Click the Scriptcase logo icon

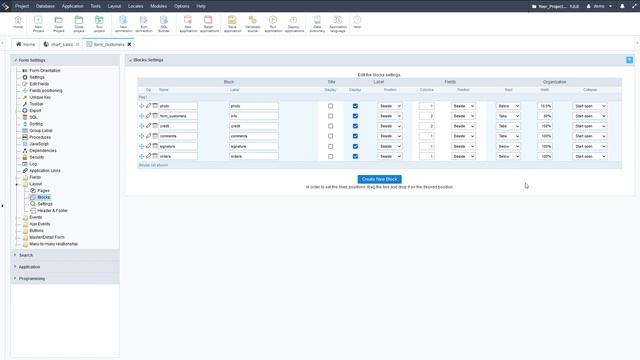click(x=5, y=6)
